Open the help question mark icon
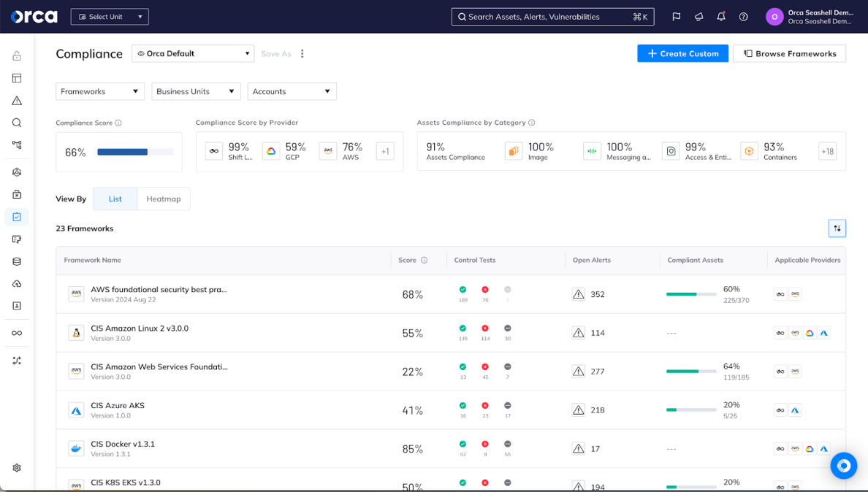 (x=744, y=17)
